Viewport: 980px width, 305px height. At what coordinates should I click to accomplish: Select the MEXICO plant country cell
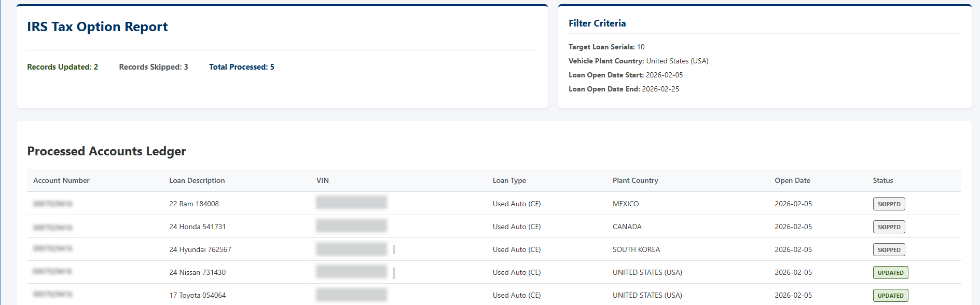(626, 204)
